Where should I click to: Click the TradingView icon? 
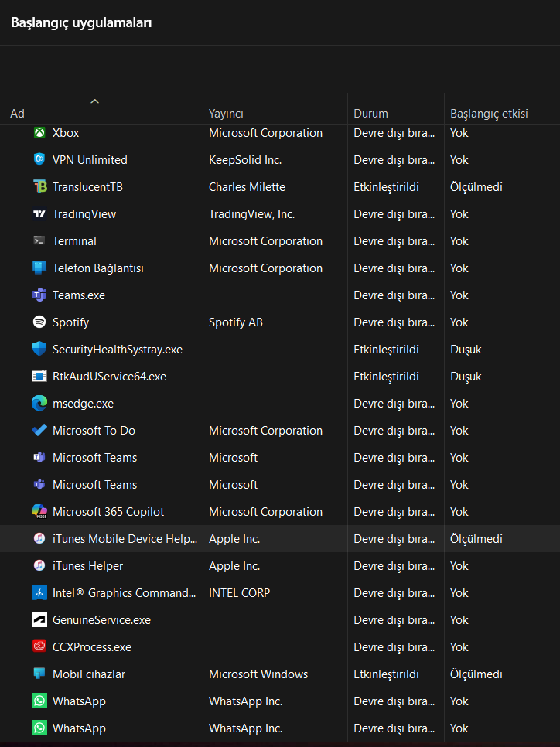point(39,214)
